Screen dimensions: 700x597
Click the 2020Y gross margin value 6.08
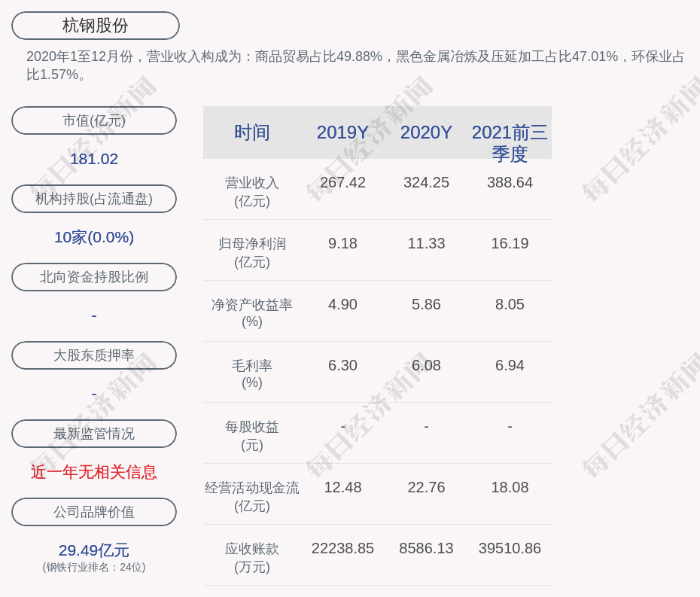426,365
